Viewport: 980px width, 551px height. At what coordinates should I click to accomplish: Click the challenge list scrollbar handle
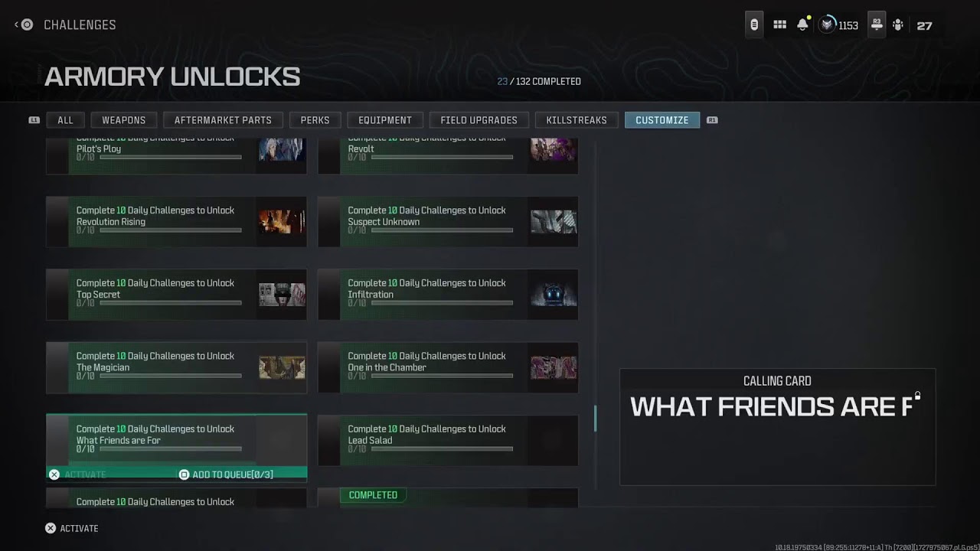[596, 419]
